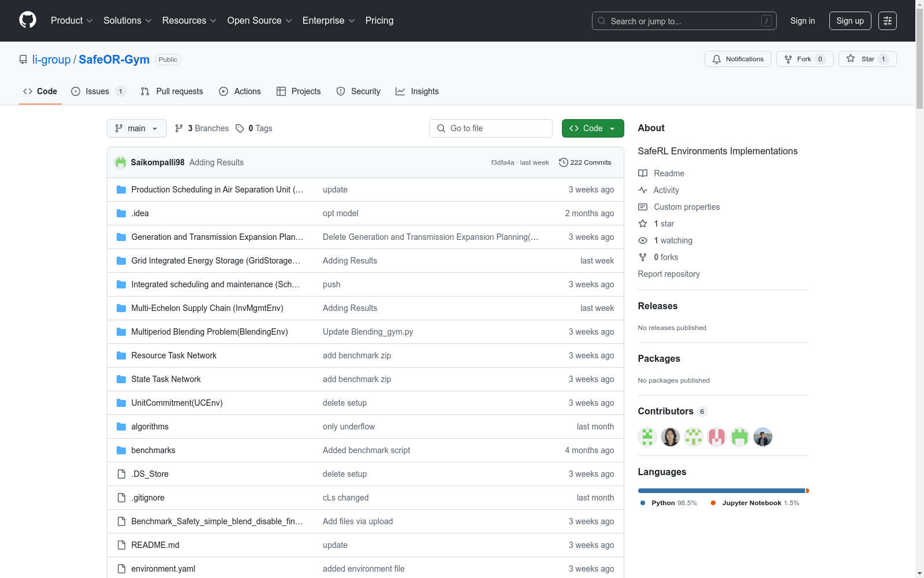Click the history clock icon by 222 Commits

[x=564, y=162]
